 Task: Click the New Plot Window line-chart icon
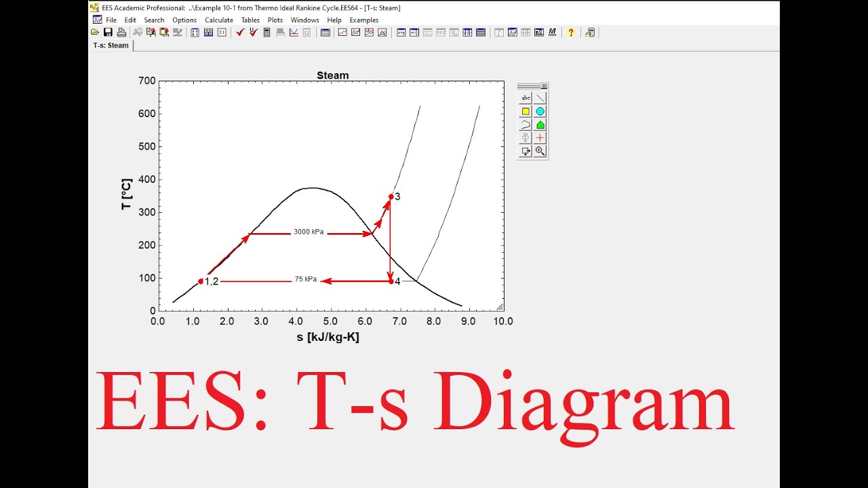(342, 33)
